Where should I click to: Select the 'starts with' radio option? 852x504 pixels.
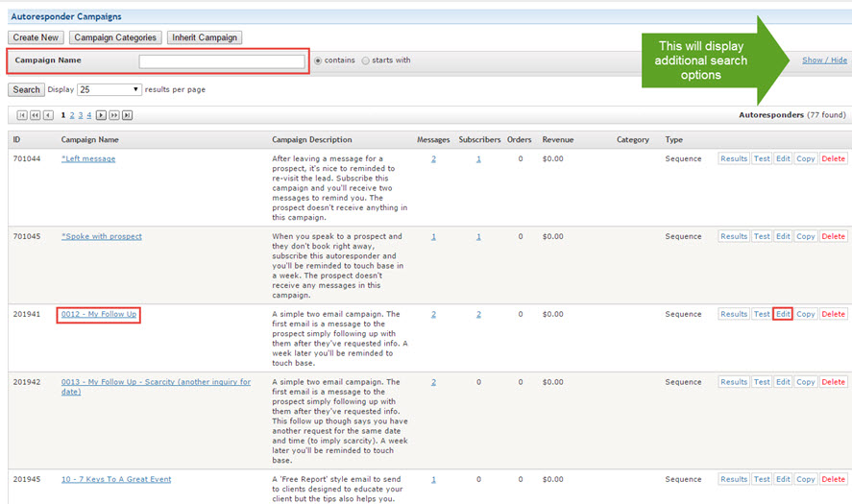click(x=365, y=60)
